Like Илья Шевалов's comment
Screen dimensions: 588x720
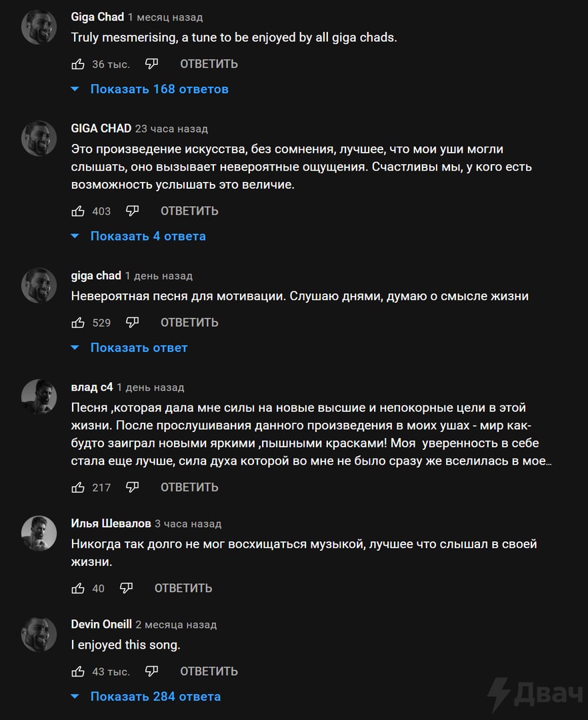pyautogui.click(x=78, y=588)
